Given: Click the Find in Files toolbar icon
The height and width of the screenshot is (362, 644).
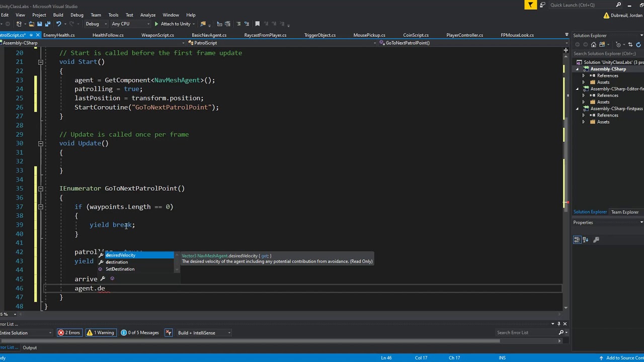Looking at the screenshot, I should pyautogui.click(x=203, y=24).
